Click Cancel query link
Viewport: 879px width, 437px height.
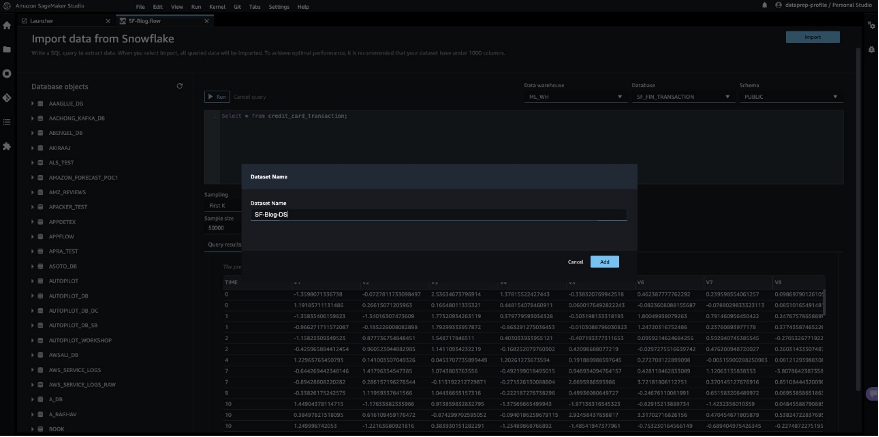[249, 97]
